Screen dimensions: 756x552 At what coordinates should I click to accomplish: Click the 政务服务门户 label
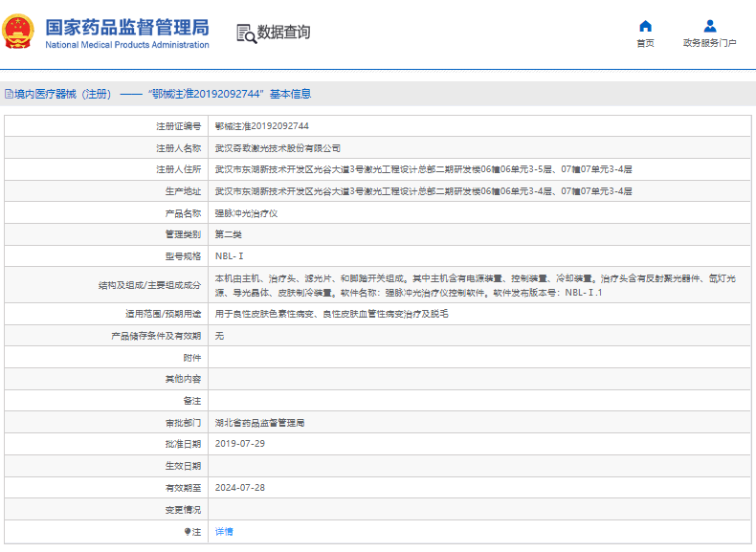click(710, 43)
